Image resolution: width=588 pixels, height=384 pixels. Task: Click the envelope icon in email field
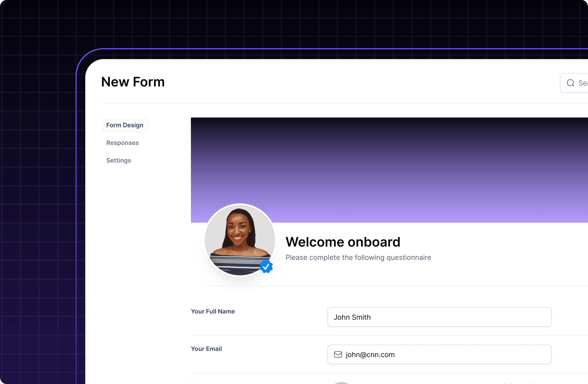click(x=338, y=354)
